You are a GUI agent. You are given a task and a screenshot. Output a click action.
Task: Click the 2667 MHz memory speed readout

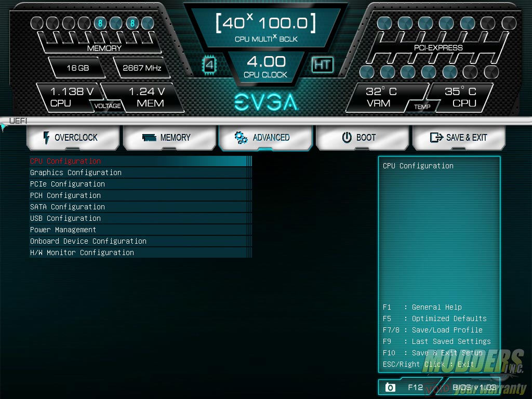[142, 68]
